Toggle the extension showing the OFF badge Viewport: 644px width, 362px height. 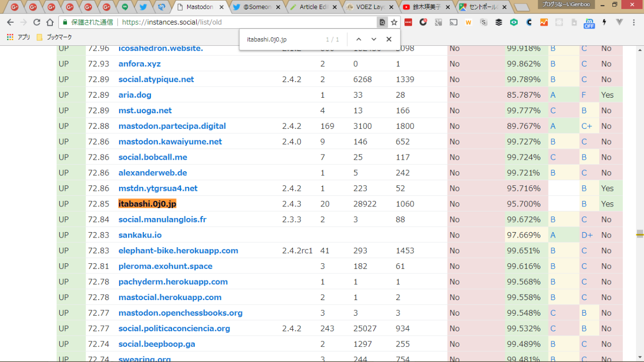[589, 23]
